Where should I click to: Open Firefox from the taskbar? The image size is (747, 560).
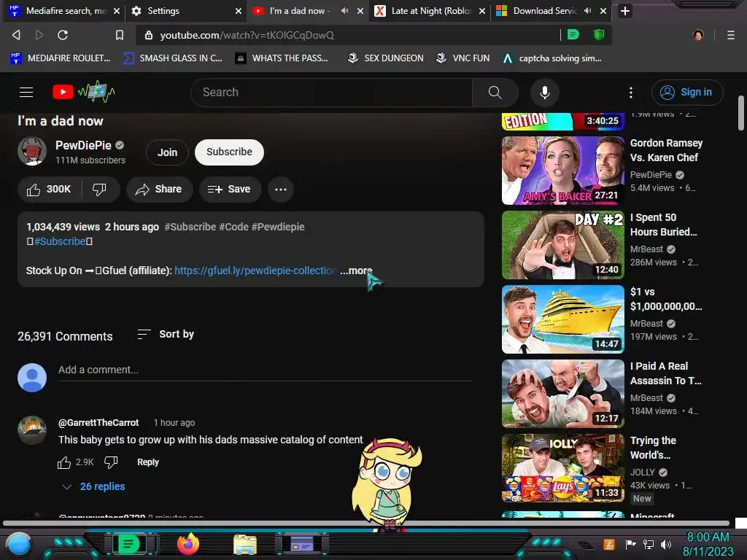(188, 544)
